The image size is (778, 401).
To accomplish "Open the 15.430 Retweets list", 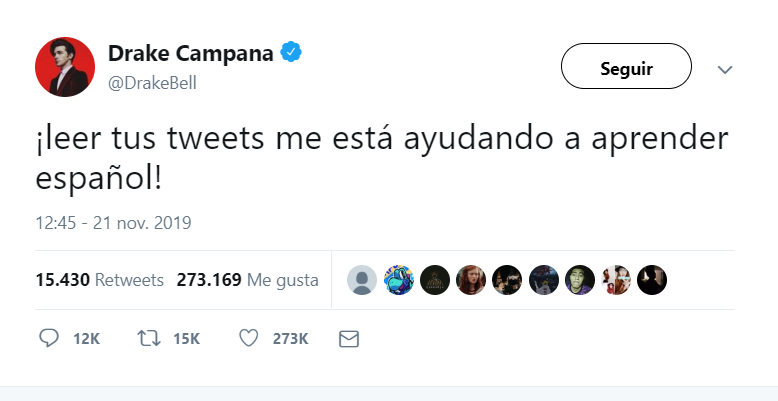I will pyautogui.click(x=99, y=280).
